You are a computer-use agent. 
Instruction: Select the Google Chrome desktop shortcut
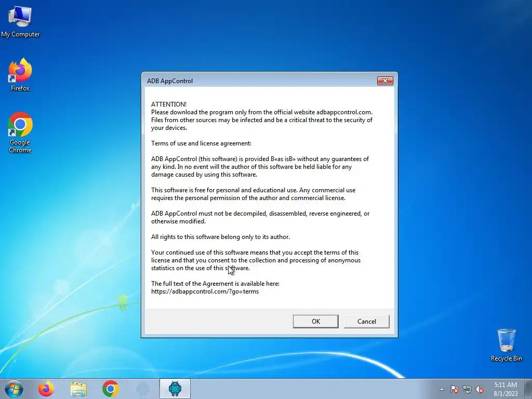pos(20,132)
